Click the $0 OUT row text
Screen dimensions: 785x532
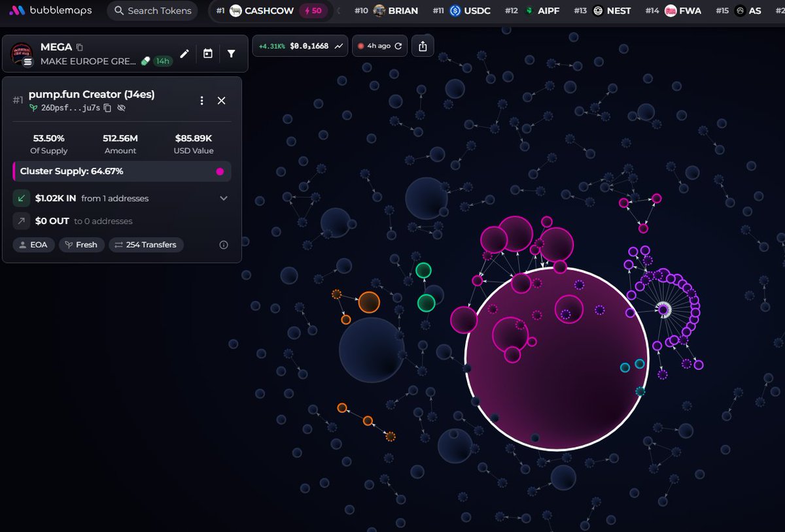[x=84, y=222]
